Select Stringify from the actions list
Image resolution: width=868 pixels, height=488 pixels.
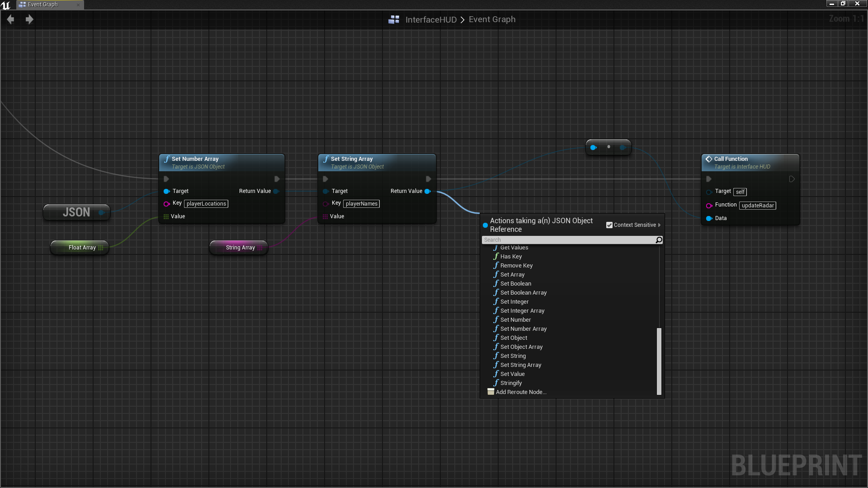511,383
